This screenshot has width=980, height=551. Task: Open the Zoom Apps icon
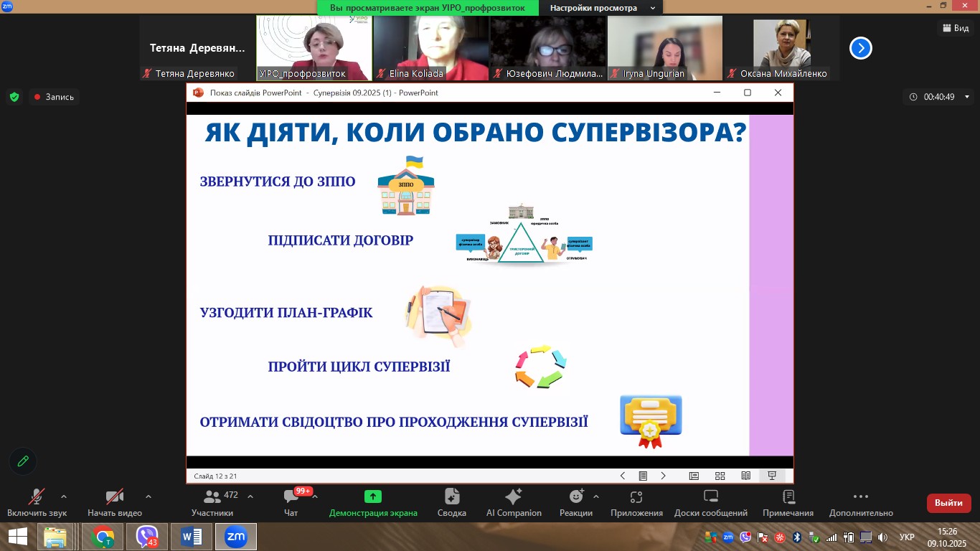point(636,497)
